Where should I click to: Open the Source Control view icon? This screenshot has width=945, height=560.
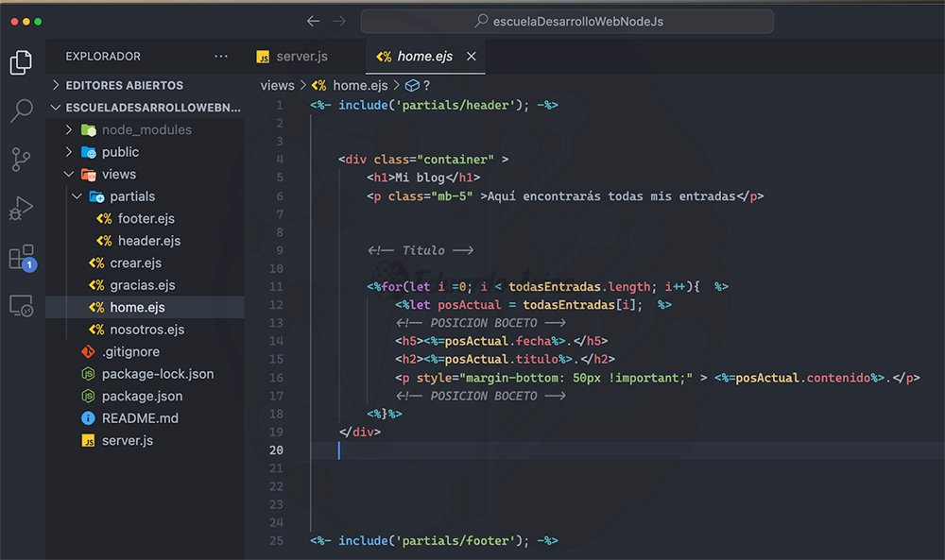tap(21, 160)
